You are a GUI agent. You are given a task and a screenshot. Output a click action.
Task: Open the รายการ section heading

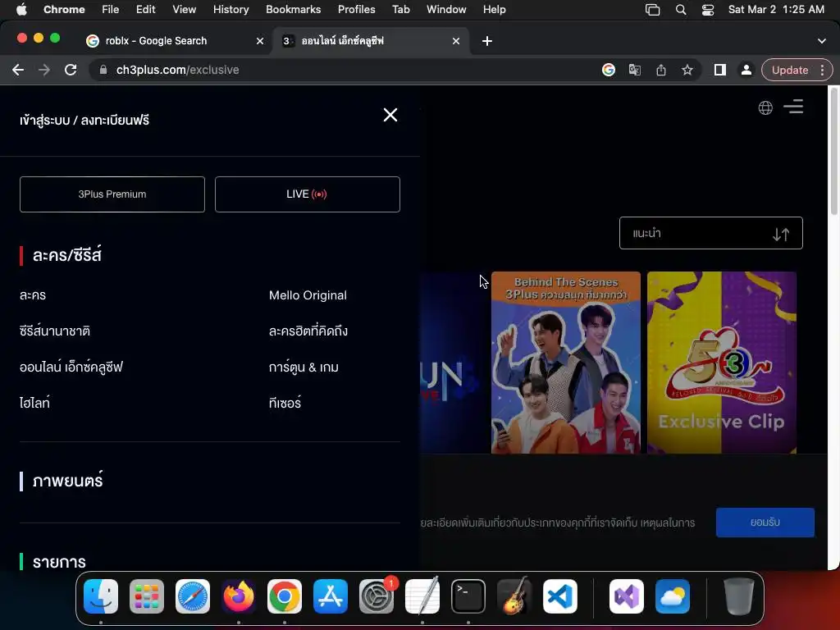(59, 562)
